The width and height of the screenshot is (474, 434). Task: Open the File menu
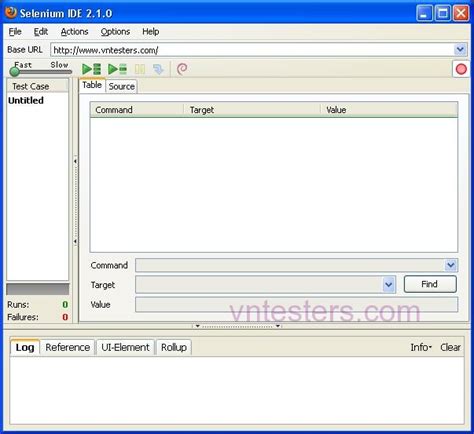15,32
